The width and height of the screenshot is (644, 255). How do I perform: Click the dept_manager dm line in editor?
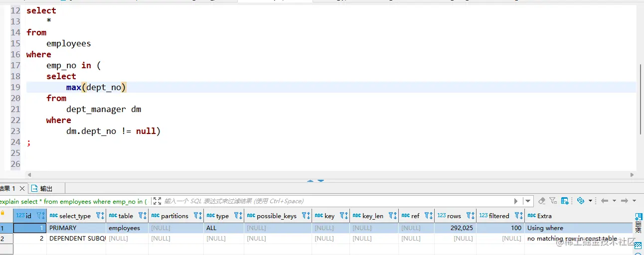click(104, 109)
